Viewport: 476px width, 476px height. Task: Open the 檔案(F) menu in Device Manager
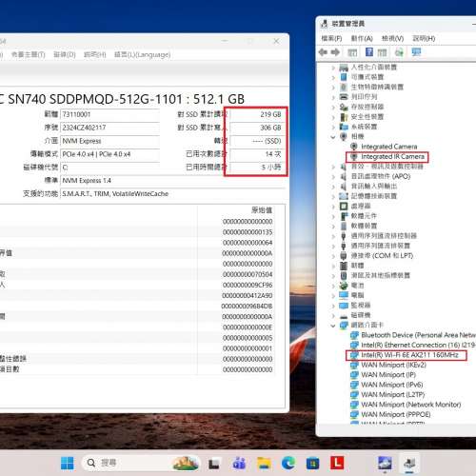pos(331,38)
